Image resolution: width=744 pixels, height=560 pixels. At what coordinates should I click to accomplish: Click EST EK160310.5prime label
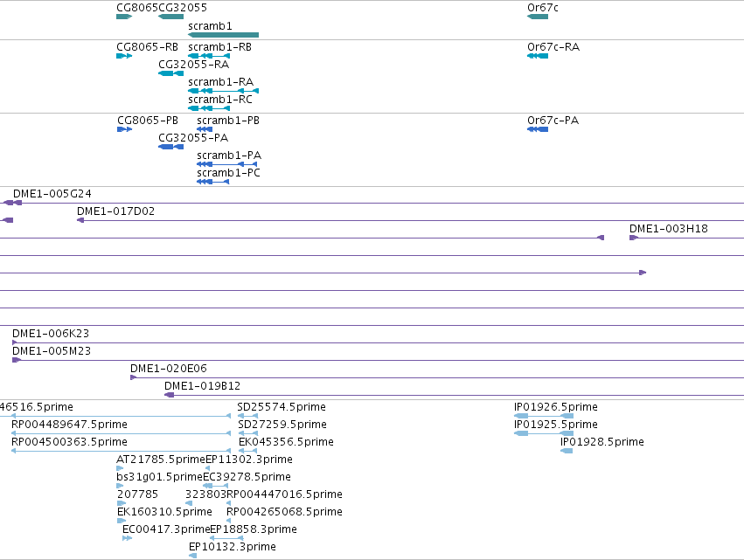click(164, 513)
